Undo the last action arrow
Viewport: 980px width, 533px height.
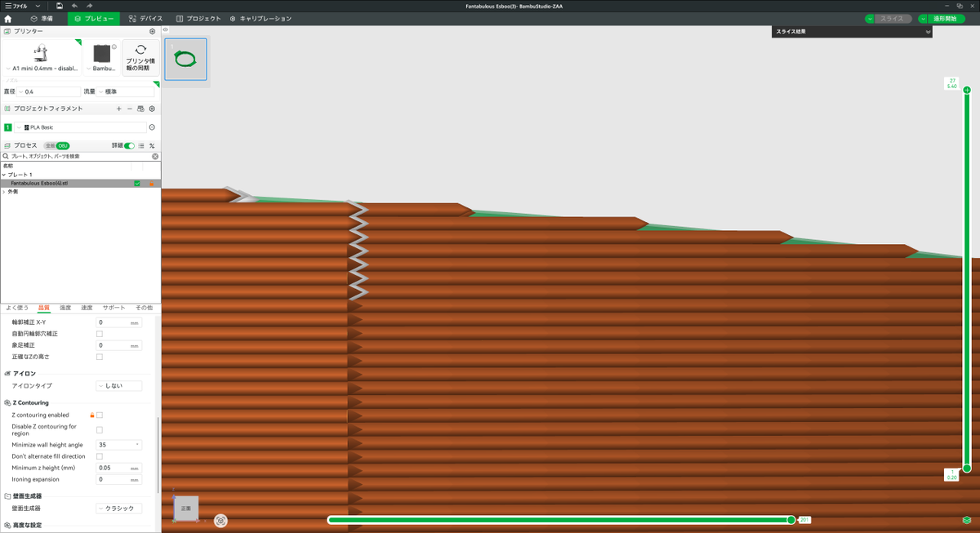74,6
